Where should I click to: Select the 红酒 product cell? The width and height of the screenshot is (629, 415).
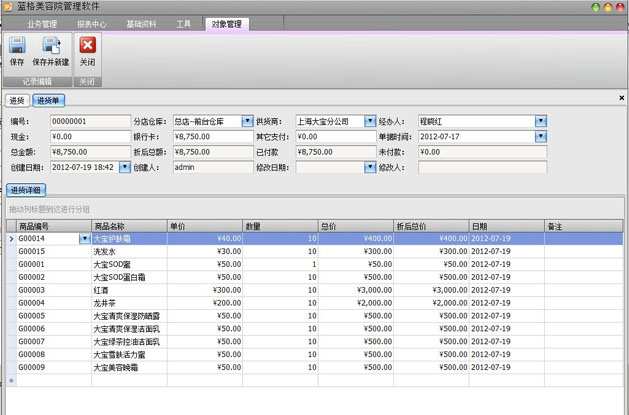[129, 290]
